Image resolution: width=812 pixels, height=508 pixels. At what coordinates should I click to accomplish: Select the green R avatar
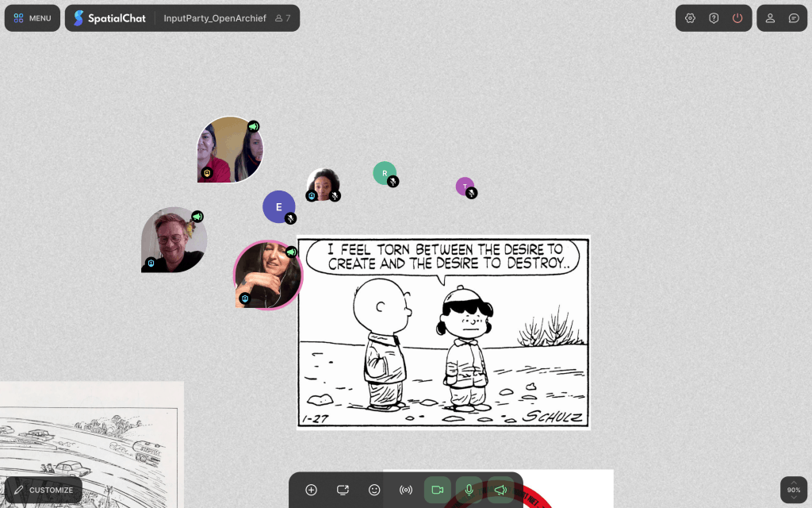pyautogui.click(x=385, y=173)
